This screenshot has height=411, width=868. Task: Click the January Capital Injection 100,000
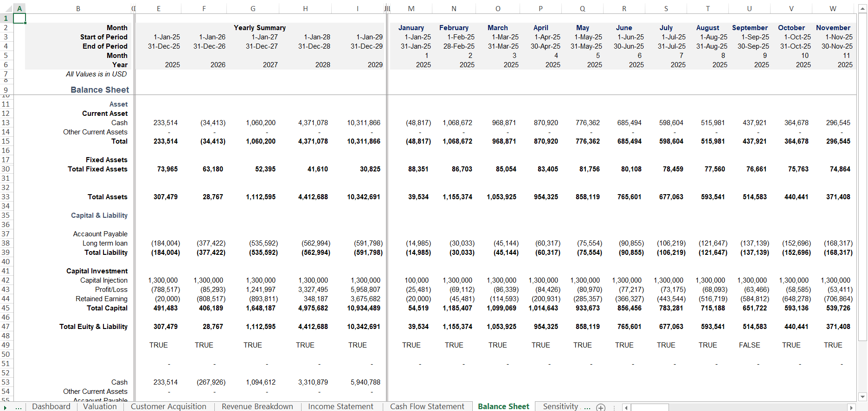(417, 280)
